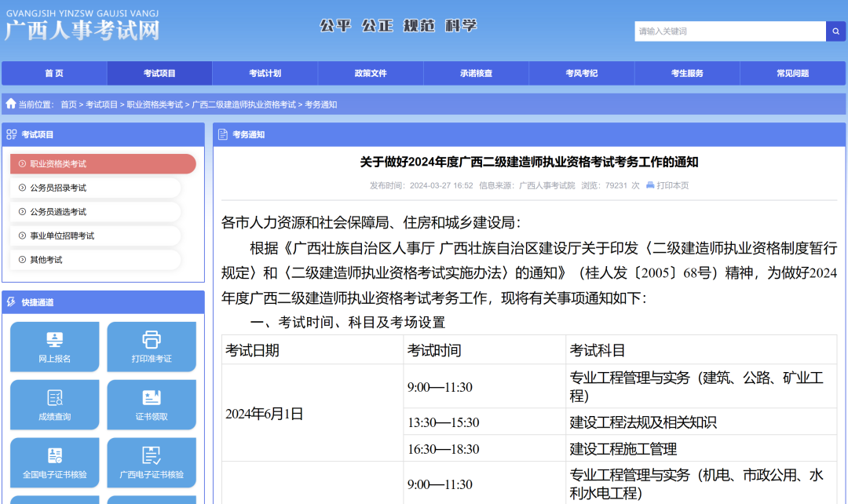848x504 pixels.
Task: Switch to the 政策文件 tab
Action: pyautogui.click(x=371, y=73)
